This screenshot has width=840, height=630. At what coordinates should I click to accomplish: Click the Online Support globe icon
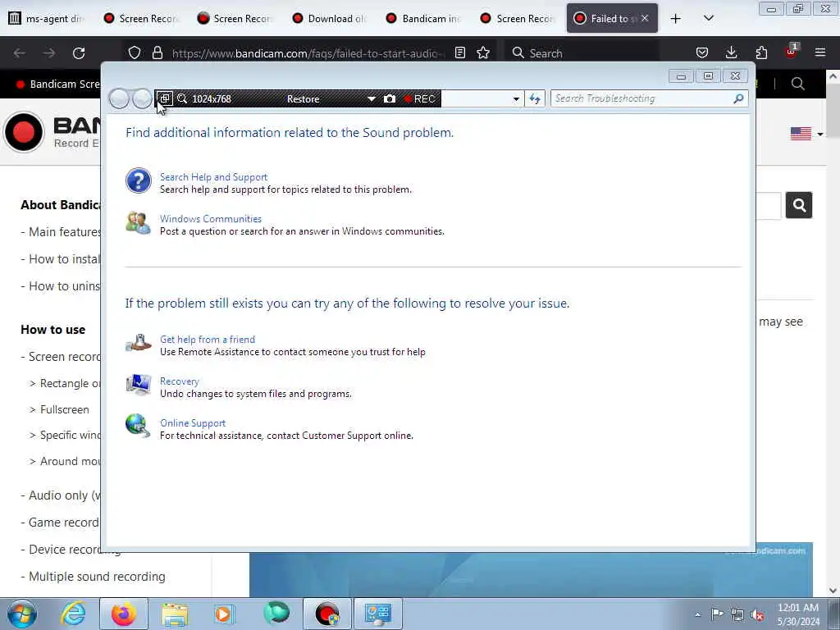pyautogui.click(x=138, y=426)
